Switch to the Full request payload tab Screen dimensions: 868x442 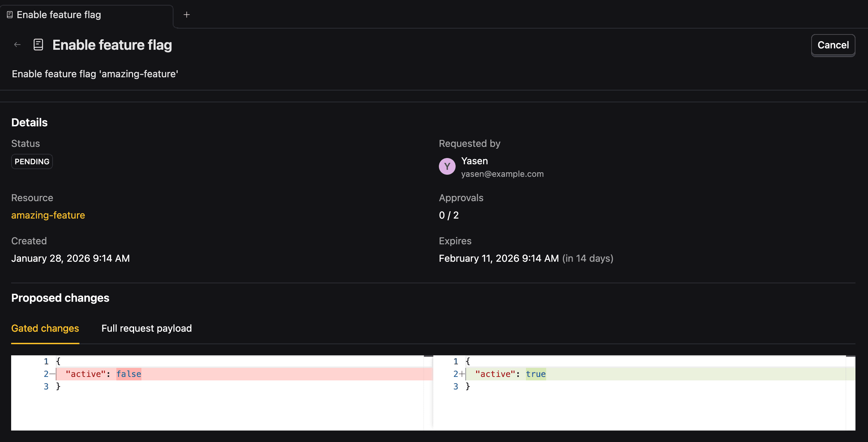(146, 328)
